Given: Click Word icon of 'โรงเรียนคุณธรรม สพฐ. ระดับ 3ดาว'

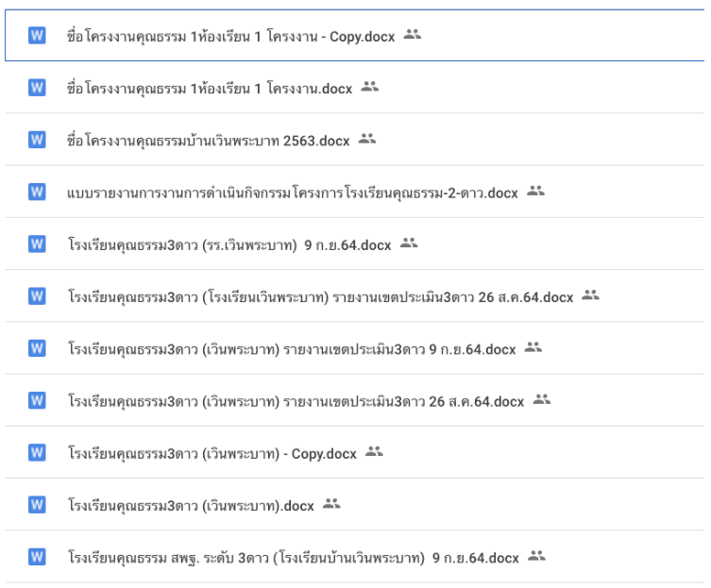Looking at the screenshot, I should pyautogui.click(x=37, y=556).
